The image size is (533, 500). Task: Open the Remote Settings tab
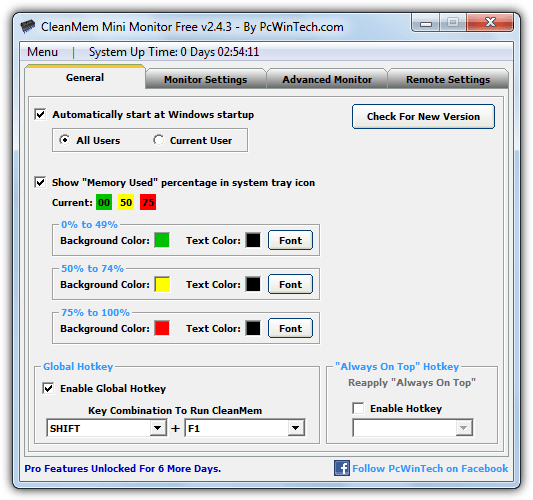(448, 80)
